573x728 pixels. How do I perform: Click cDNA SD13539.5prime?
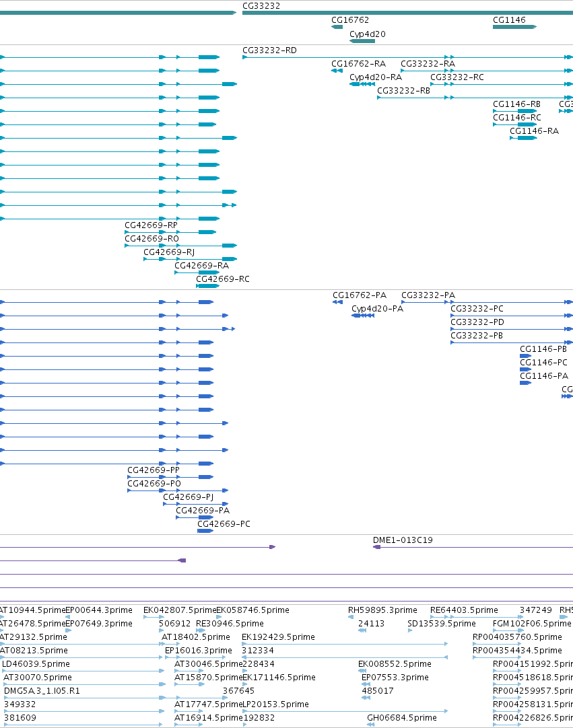click(442, 624)
